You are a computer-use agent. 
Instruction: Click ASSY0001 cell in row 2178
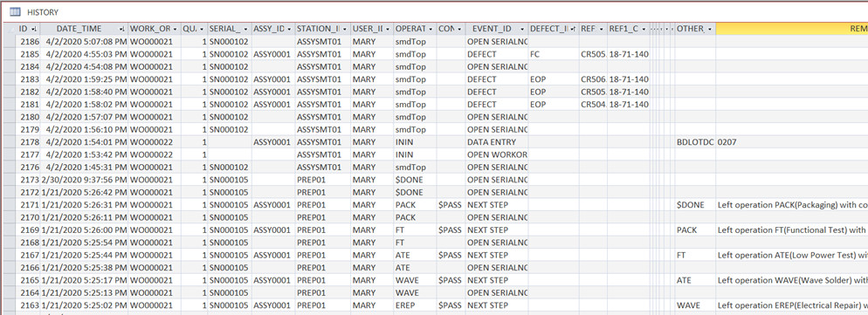point(273,141)
